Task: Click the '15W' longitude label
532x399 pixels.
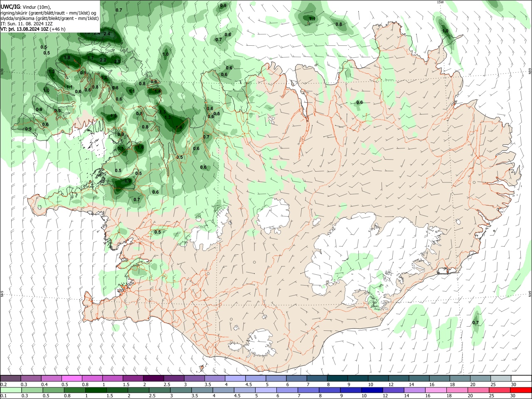Action: 440,2
